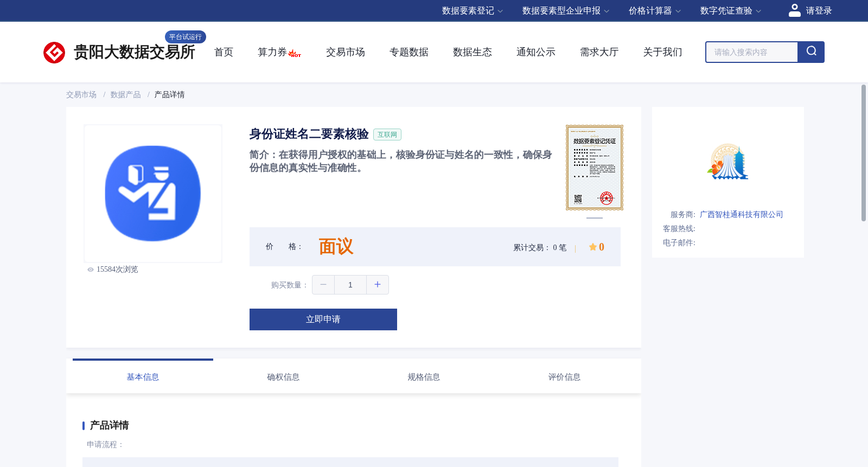868x467 pixels.
Task: Click 交易市场 breadcrumb link
Action: (81, 95)
